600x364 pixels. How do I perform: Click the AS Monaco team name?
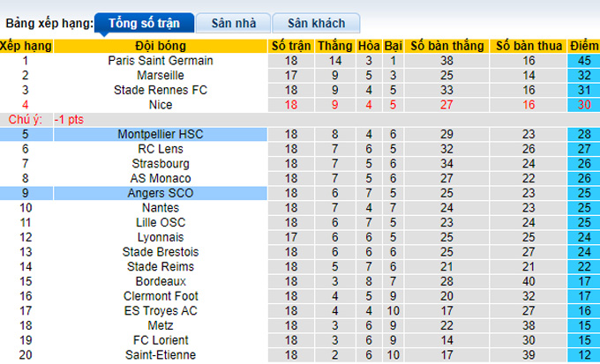(x=161, y=178)
